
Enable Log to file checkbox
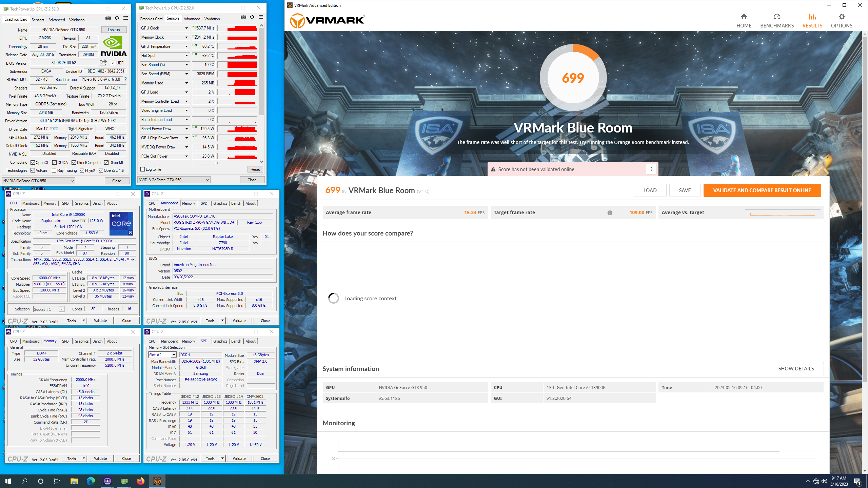[x=143, y=169]
